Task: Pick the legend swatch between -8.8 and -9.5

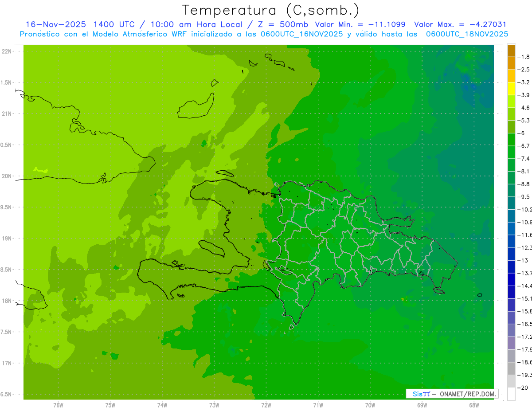Action: [511, 191]
